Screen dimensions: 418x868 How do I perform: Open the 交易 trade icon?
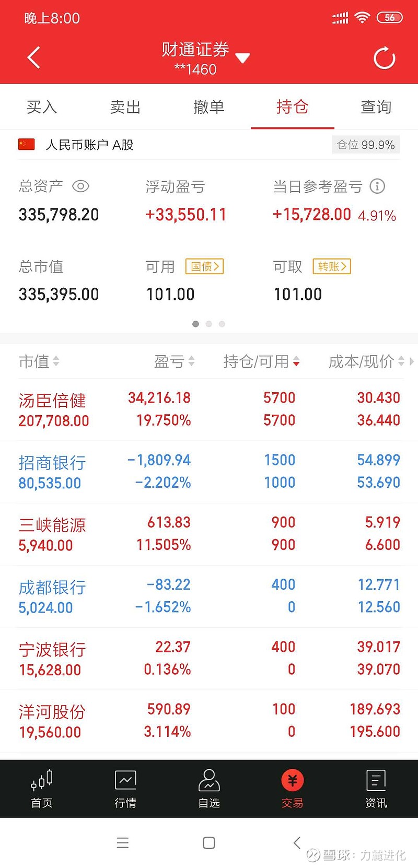pos(292,788)
